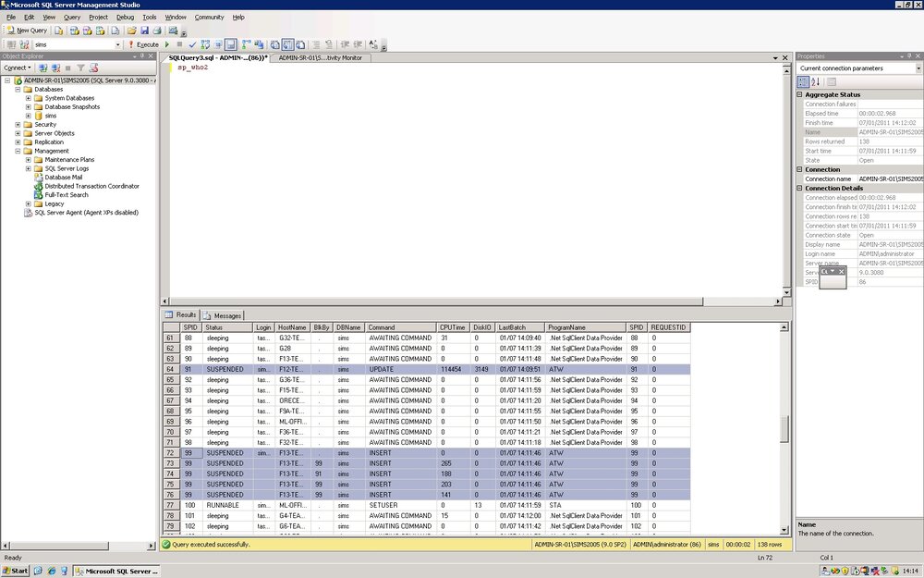Click the LastBatch column header

[x=519, y=327]
